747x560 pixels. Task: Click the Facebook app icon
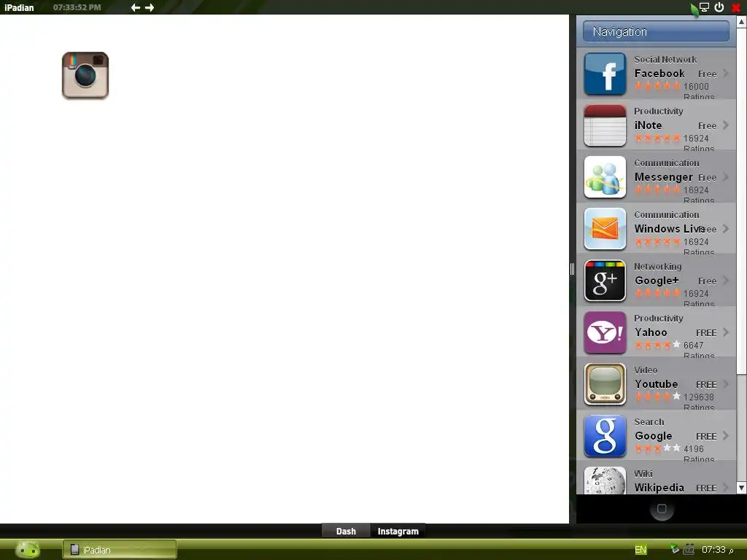point(605,74)
